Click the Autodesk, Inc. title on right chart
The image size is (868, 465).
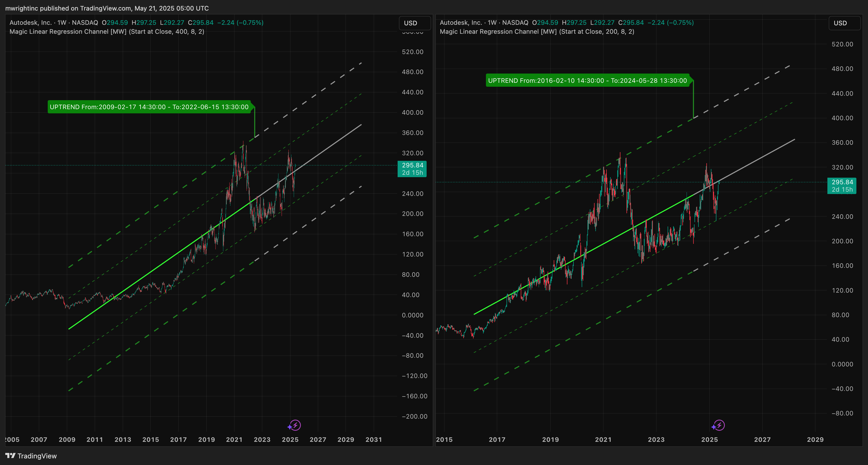tap(461, 23)
